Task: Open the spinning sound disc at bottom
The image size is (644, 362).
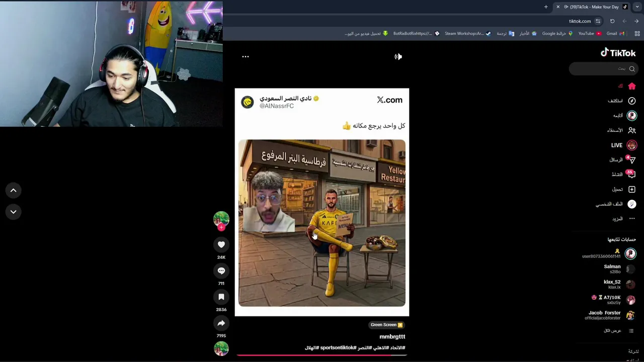Action: click(221, 348)
